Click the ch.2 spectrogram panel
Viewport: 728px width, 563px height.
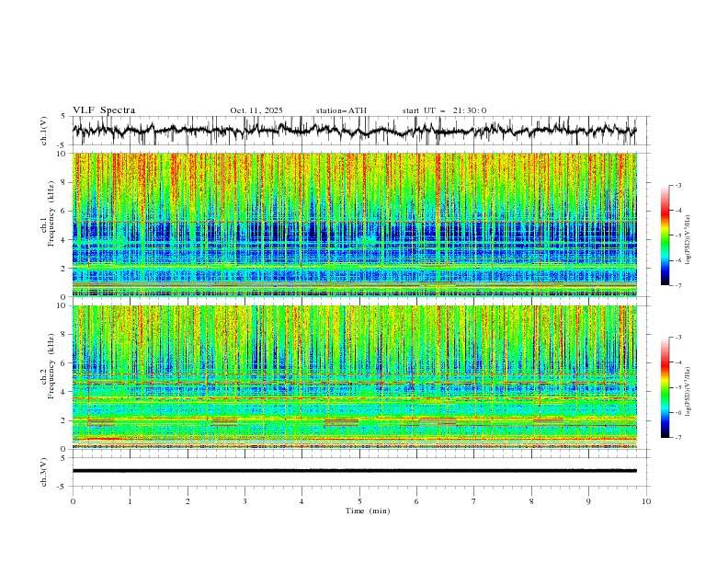point(354,377)
